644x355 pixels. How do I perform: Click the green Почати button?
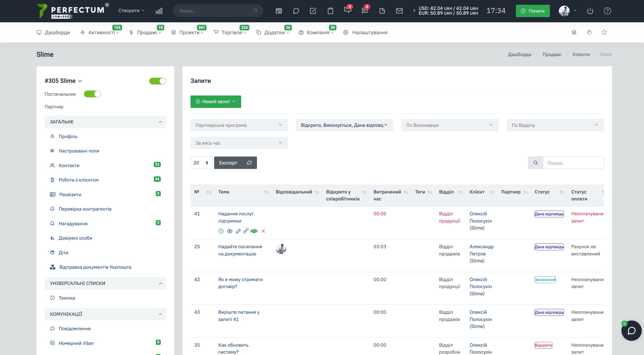(x=533, y=11)
